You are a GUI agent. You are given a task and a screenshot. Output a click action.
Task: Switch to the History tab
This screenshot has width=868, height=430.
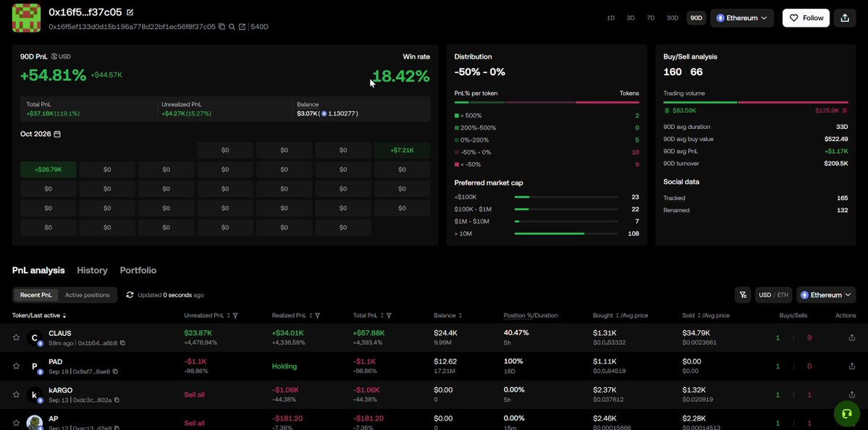point(92,270)
